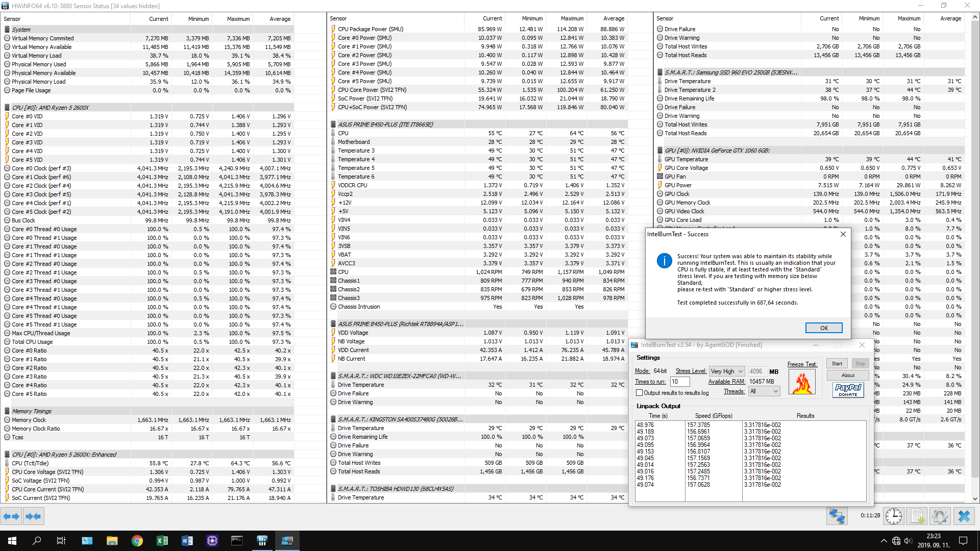This screenshot has height=551, width=980.
Task: Select the Memory Clock row
Action: tap(148, 420)
